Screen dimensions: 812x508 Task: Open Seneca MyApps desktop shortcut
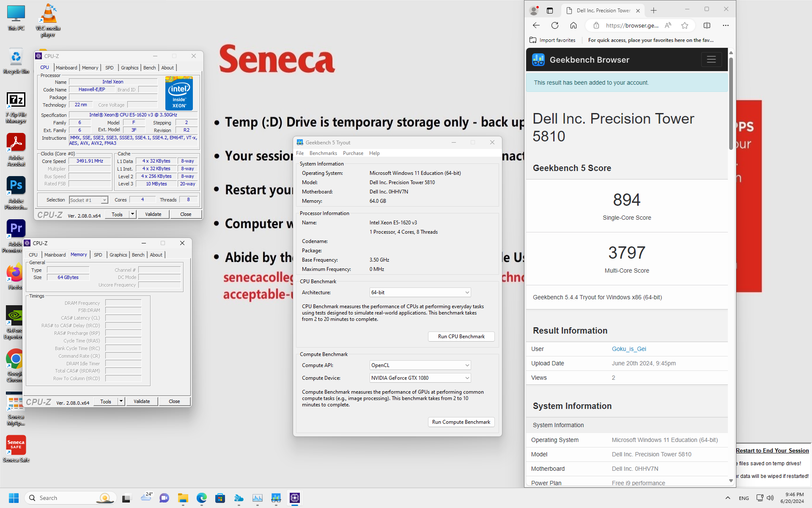(x=16, y=409)
